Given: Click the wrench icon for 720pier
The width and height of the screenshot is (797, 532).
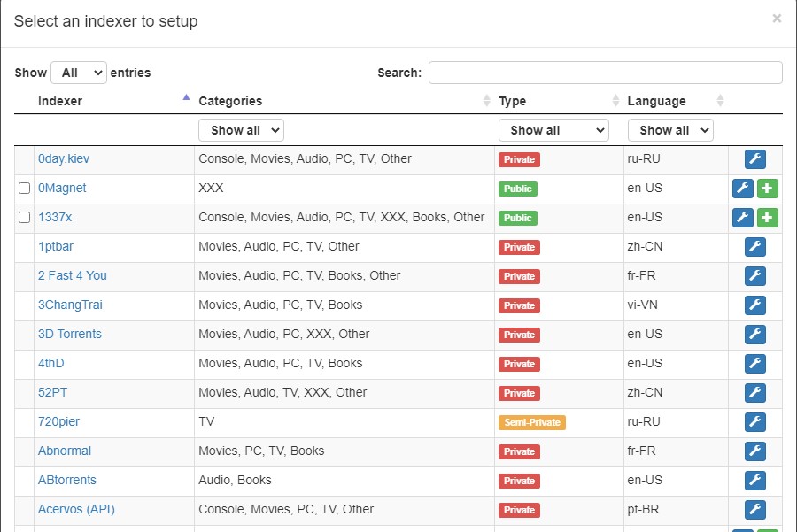Looking at the screenshot, I should [754, 421].
